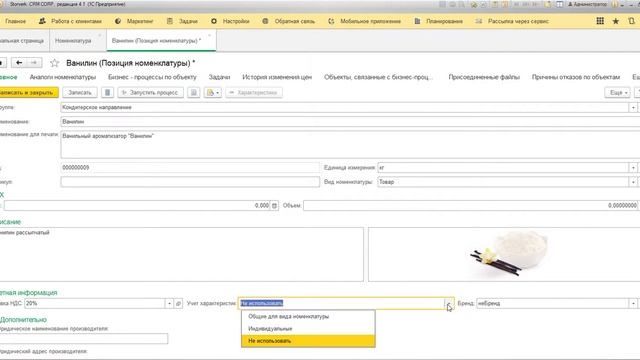Click the delete-mark trash icon in toolbar
Image resolution: width=640 pixels, height=360 pixels.
click(x=107, y=93)
